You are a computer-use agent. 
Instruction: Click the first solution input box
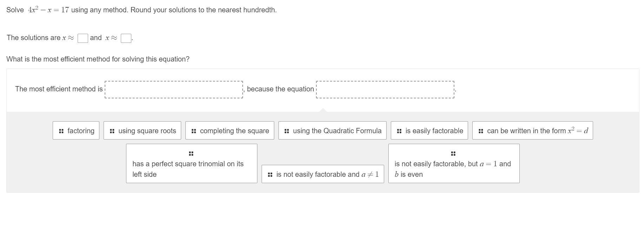tap(83, 38)
